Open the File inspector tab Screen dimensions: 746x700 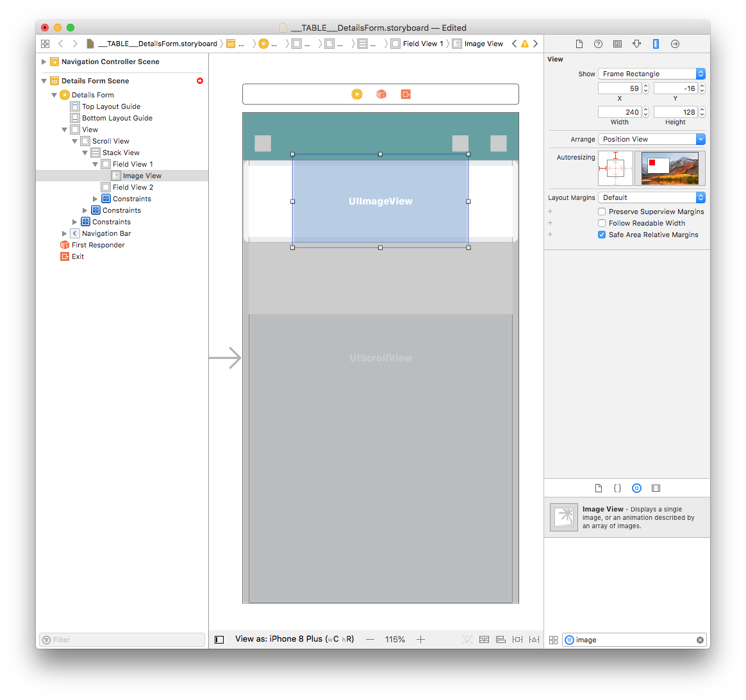point(579,44)
